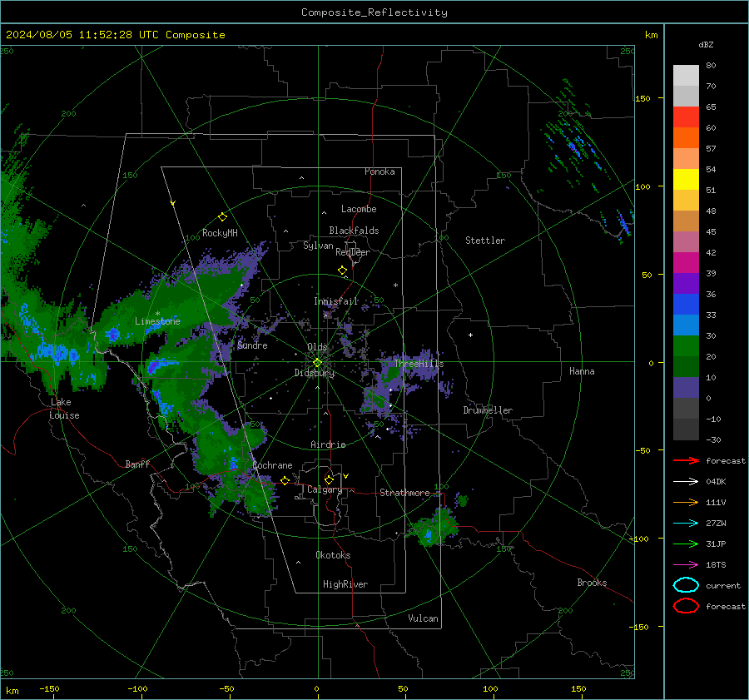Click the green 31JP arrow in legend
This screenshot has width=749, height=700.
tap(686, 544)
